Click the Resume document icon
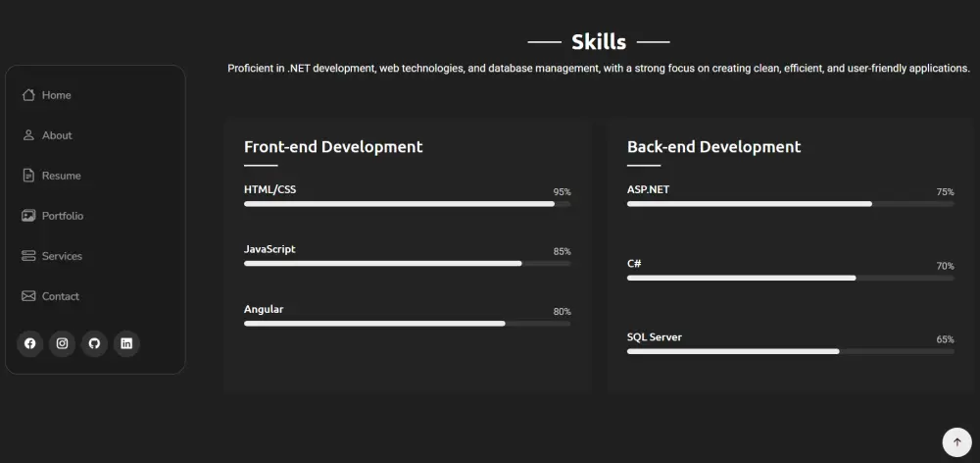This screenshot has height=463, width=980. click(28, 176)
